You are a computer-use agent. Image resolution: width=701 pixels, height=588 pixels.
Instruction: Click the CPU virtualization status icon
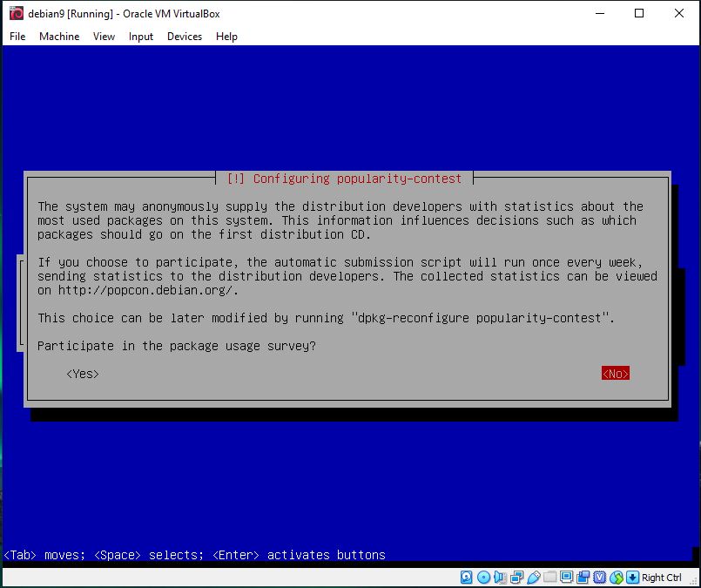(x=599, y=578)
